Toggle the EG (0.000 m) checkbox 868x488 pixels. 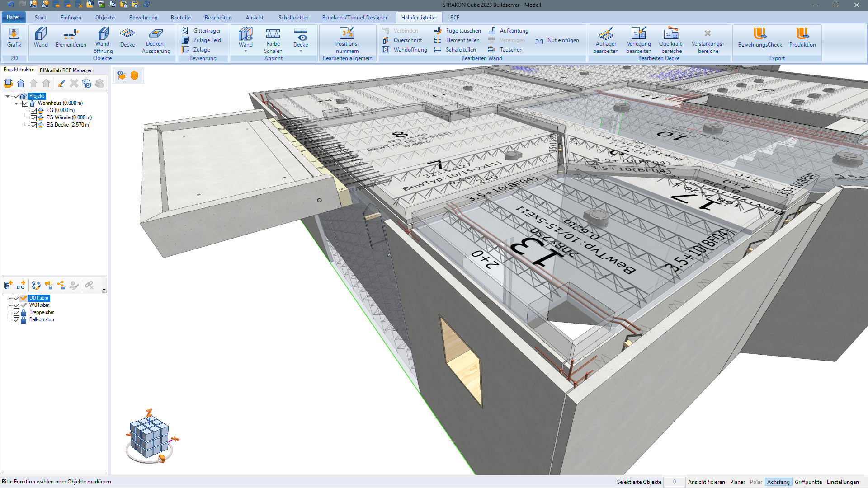[33, 111]
